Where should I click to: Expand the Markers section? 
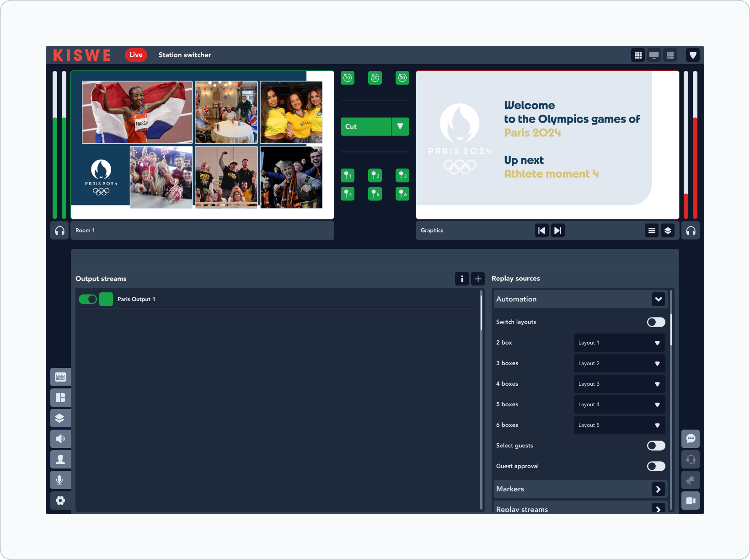tap(659, 489)
